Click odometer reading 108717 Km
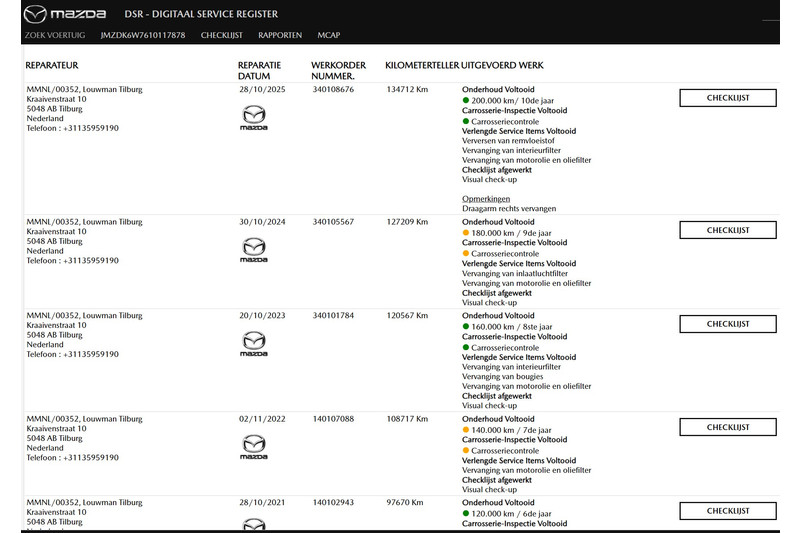The height and width of the screenshot is (533, 800). pos(407,419)
